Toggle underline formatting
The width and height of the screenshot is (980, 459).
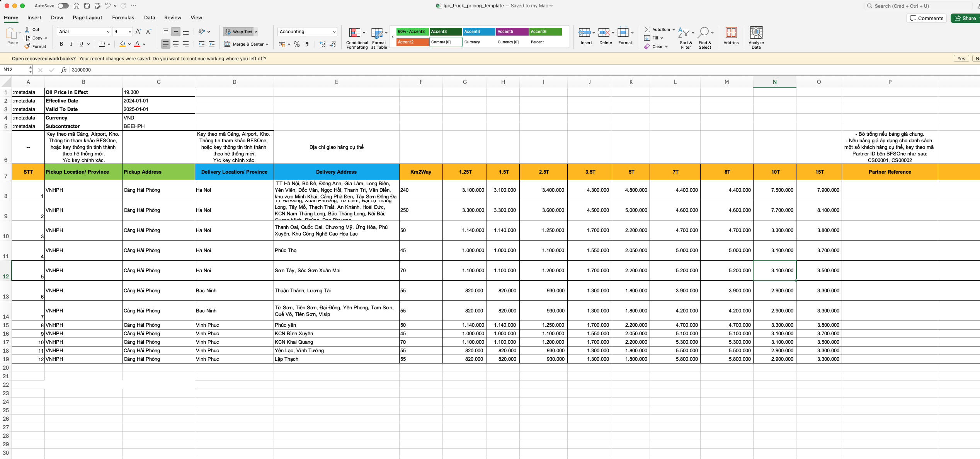point(81,44)
